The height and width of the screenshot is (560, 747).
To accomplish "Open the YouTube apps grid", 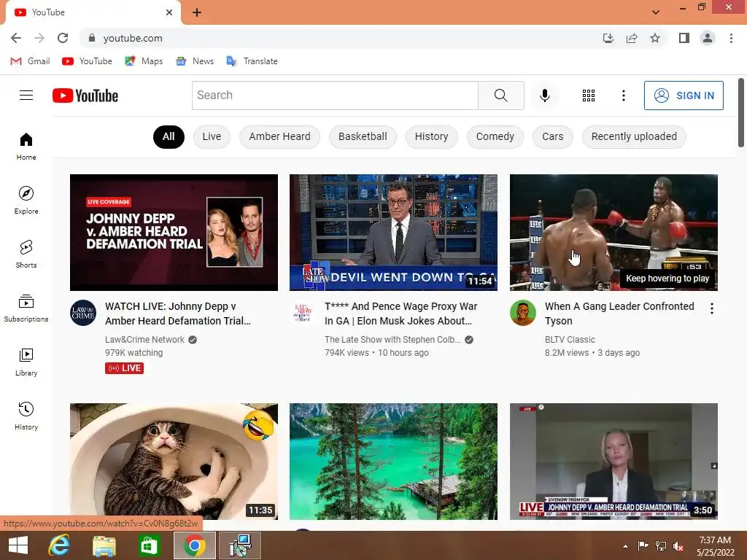I will tap(589, 96).
